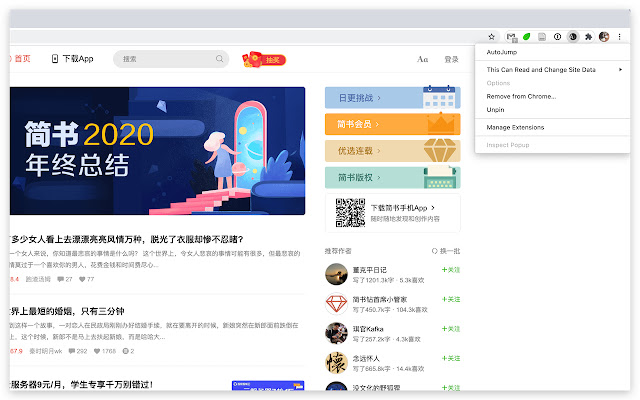
Task: Open the Chrome profile avatar
Action: pos(604,37)
